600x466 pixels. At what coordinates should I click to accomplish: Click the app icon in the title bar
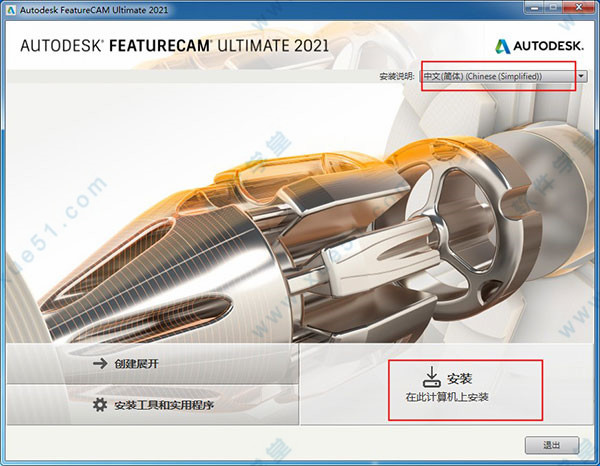(11, 10)
